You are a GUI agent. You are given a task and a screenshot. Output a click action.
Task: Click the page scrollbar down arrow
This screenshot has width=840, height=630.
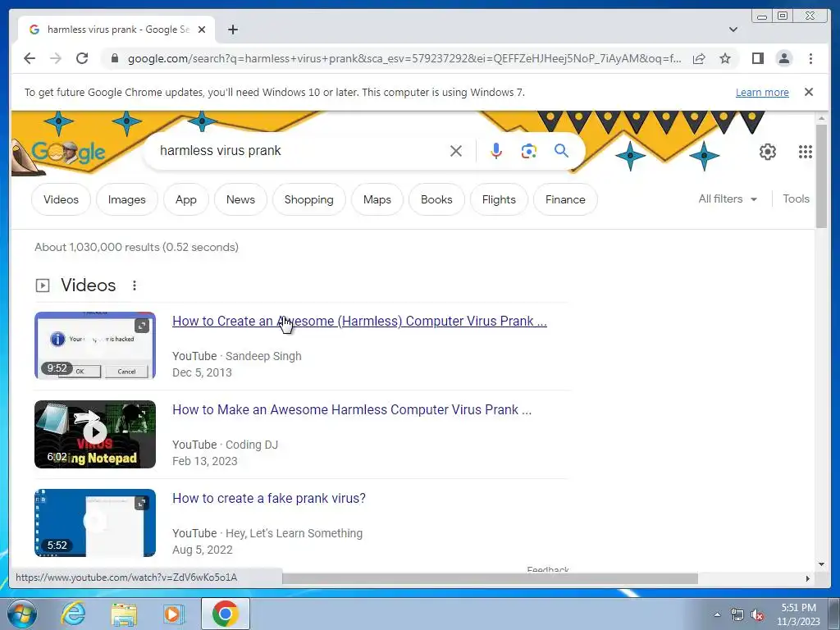[821, 564]
